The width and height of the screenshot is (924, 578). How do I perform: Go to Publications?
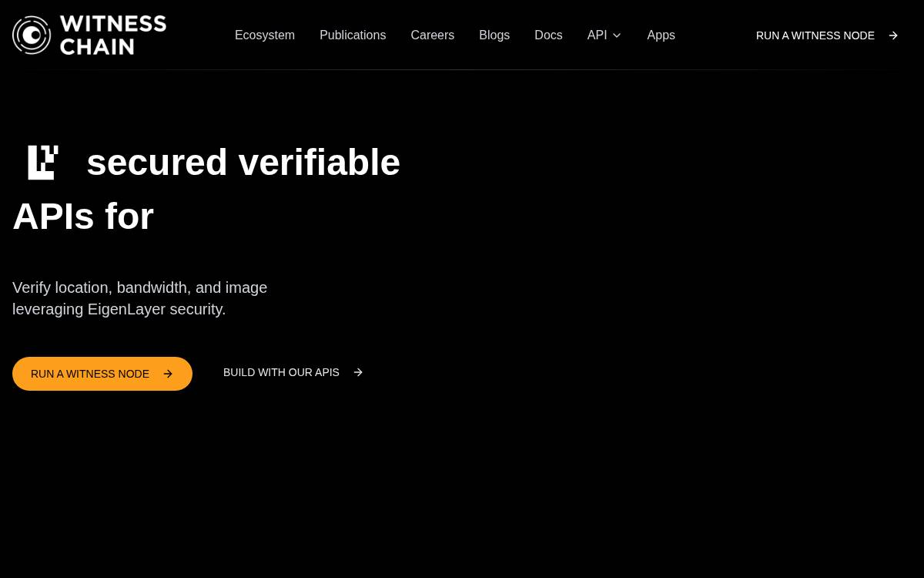pyautogui.click(x=353, y=35)
